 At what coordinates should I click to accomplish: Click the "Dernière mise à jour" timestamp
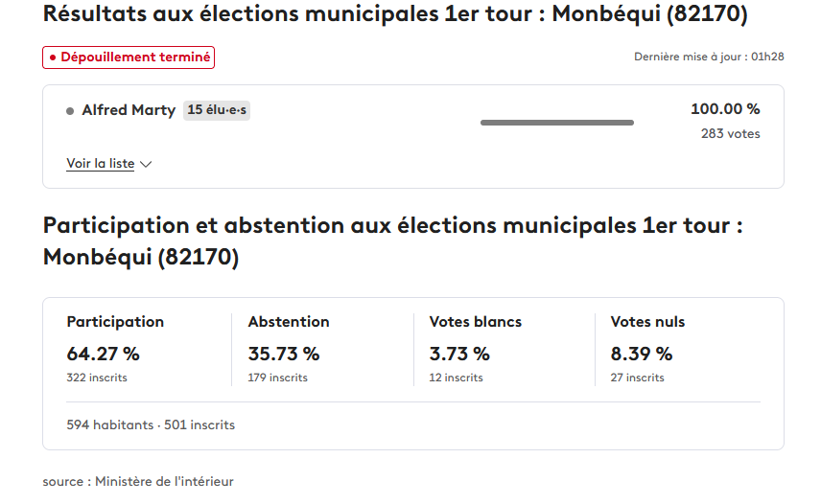coord(709,57)
